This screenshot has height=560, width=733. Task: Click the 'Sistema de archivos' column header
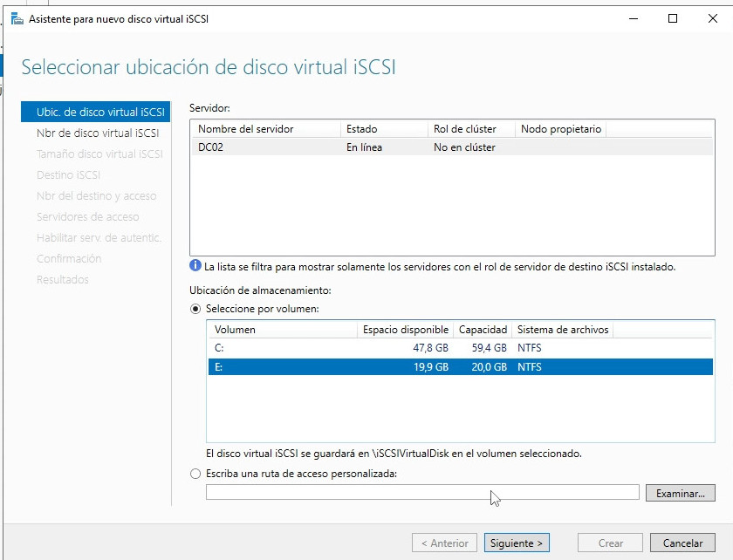pos(562,330)
